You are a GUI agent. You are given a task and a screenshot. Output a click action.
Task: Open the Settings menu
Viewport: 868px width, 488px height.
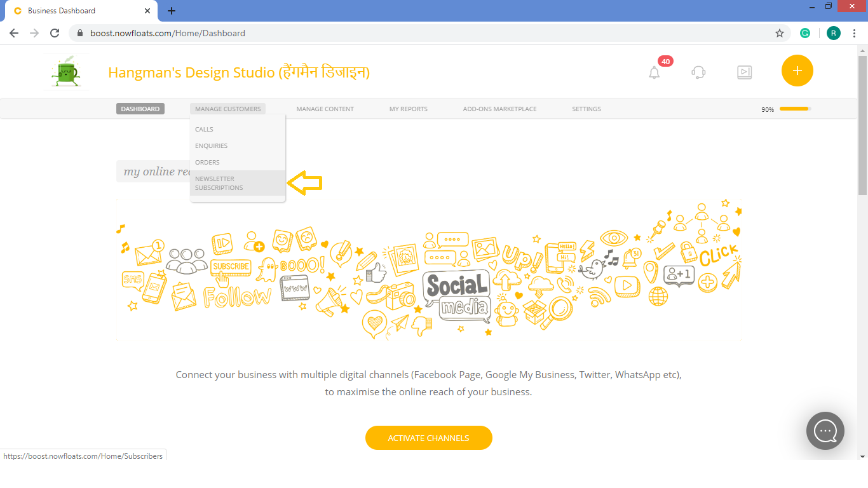click(x=587, y=109)
